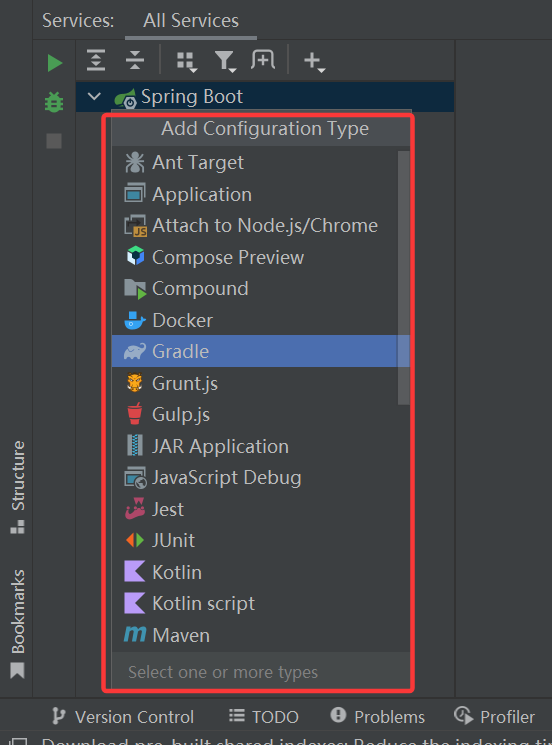Open the Group By grid dropdown
The image size is (552, 745).
pos(187,62)
